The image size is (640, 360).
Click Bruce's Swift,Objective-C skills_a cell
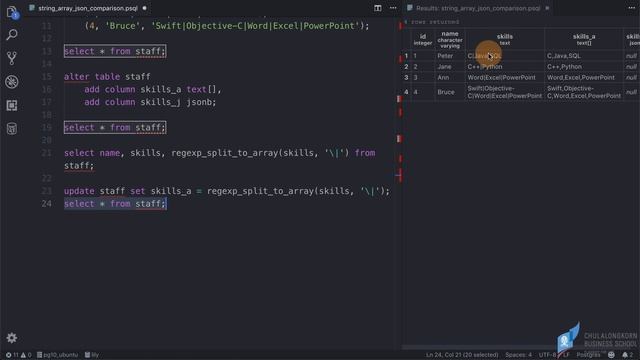pos(584,92)
